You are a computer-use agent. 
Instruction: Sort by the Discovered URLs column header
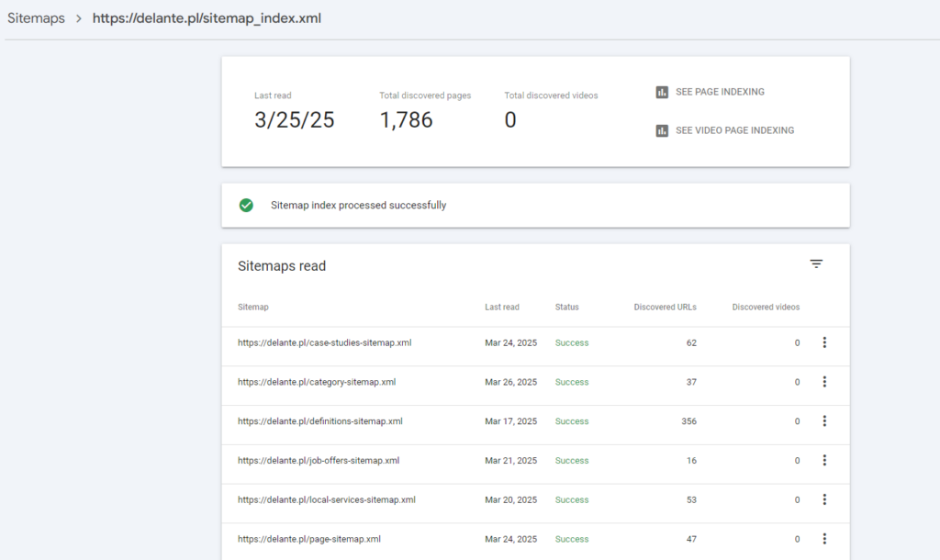pyautogui.click(x=665, y=308)
